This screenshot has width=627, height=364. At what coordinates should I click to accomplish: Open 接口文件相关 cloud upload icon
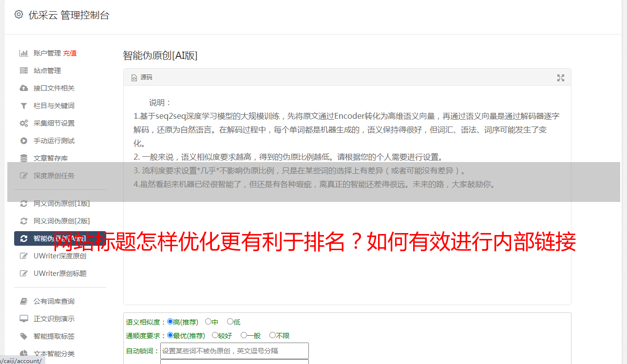[x=23, y=88]
